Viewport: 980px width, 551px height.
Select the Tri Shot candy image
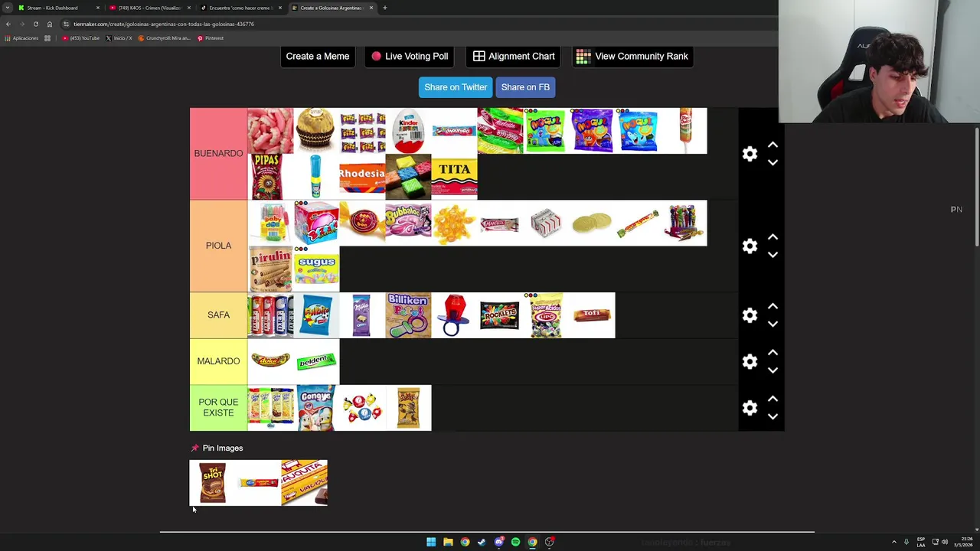[x=213, y=483]
